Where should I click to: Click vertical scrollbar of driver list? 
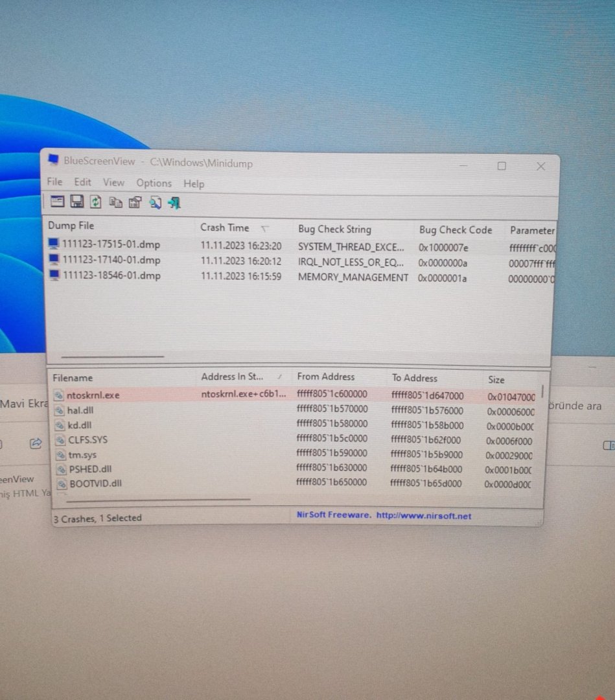coord(542,392)
